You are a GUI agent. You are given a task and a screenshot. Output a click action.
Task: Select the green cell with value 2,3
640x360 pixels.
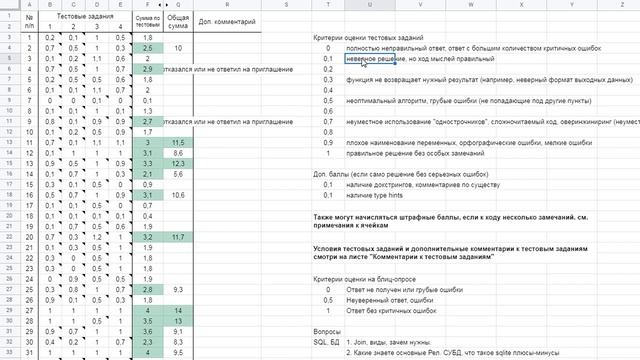[x=148, y=342]
